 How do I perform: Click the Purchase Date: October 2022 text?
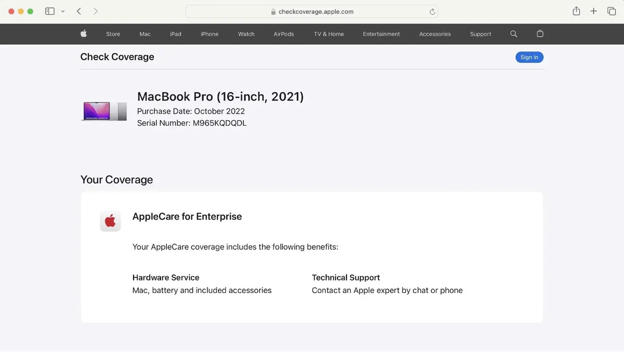click(x=191, y=111)
